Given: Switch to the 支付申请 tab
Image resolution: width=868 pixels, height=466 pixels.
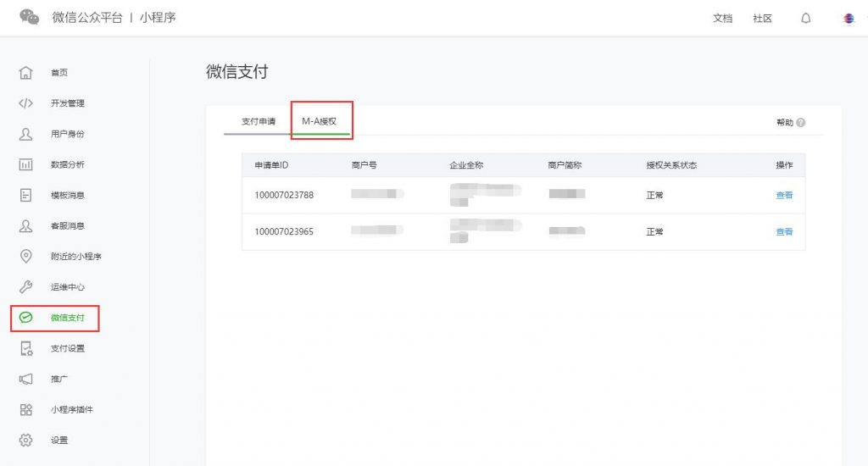Looking at the screenshot, I should click(x=258, y=121).
